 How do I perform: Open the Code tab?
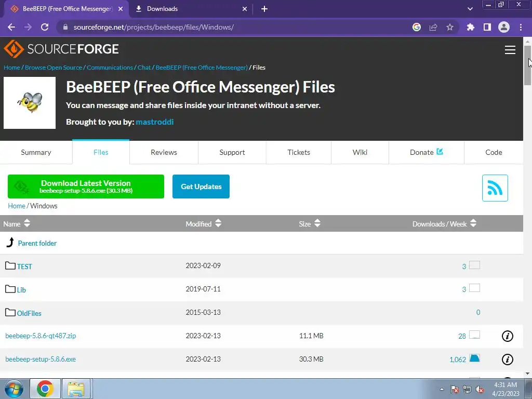[x=494, y=152]
